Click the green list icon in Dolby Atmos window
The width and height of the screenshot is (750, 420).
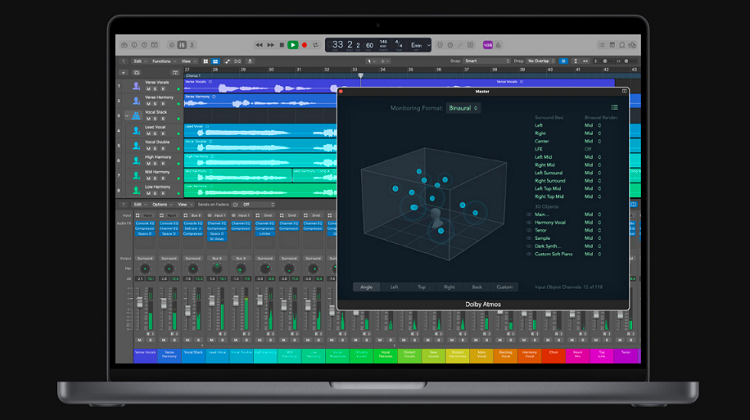pyautogui.click(x=615, y=108)
